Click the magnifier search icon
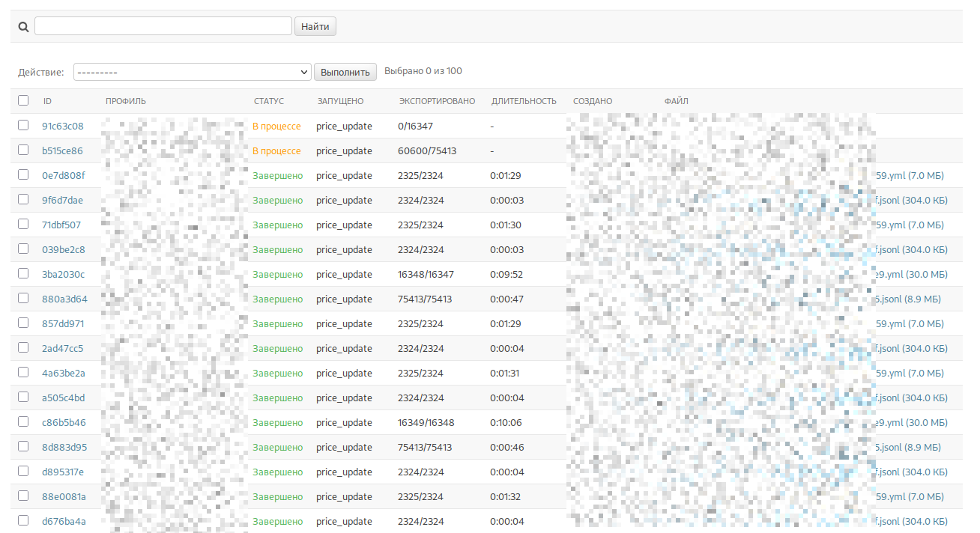980x533 pixels. [23, 27]
